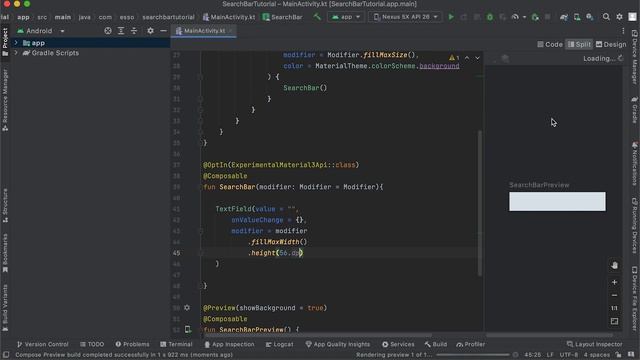Viewport: 640px width, 360px height.
Task: Toggle Build Variants tool window
Action: pyautogui.click(x=5, y=308)
